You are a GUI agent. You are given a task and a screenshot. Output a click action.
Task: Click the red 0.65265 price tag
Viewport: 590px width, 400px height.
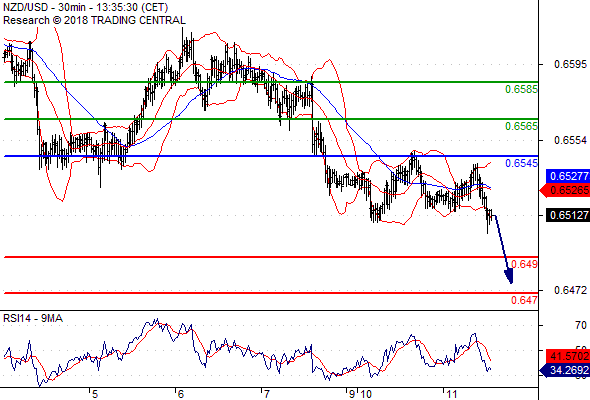click(x=565, y=190)
